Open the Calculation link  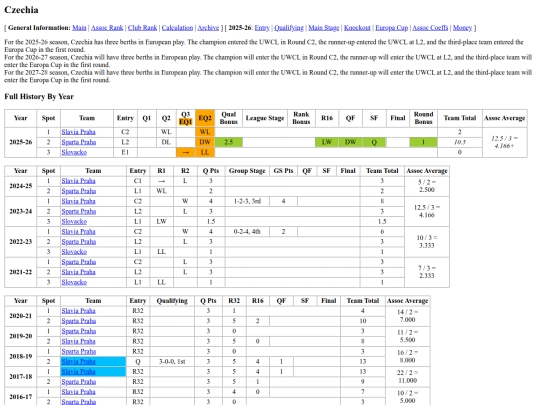pyautogui.click(x=177, y=28)
